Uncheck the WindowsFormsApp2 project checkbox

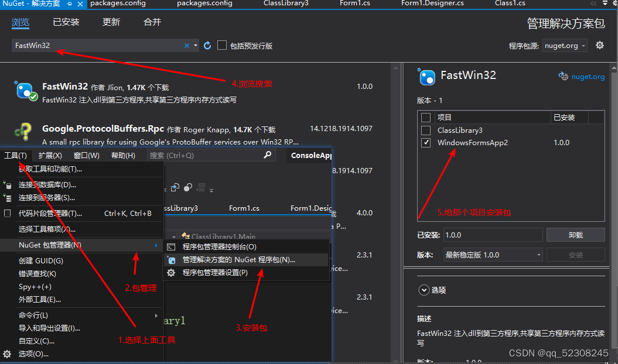tap(426, 143)
